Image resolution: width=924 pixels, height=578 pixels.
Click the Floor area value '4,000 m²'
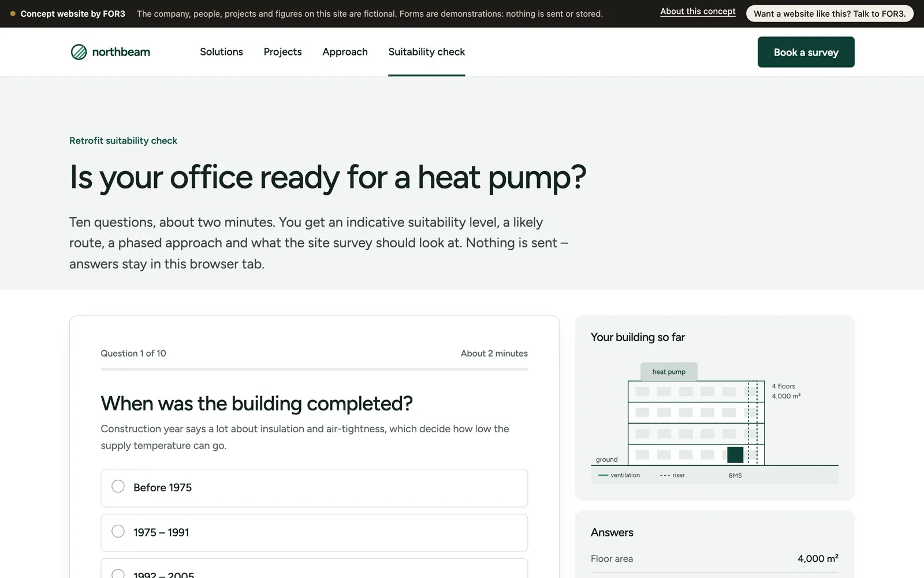(x=818, y=558)
